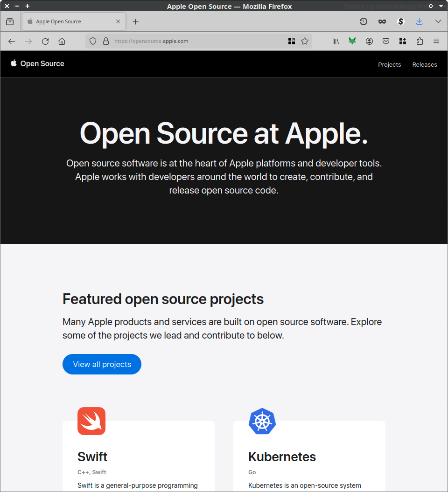Click the padlock site security icon
This screenshot has height=492, width=448.
coord(105,41)
